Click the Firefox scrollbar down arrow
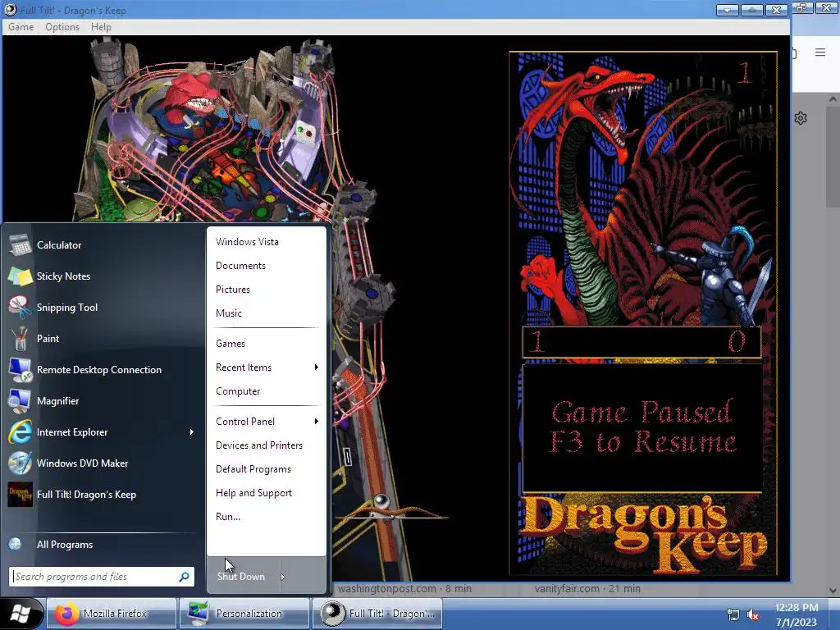The image size is (840, 630). [x=833, y=590]
